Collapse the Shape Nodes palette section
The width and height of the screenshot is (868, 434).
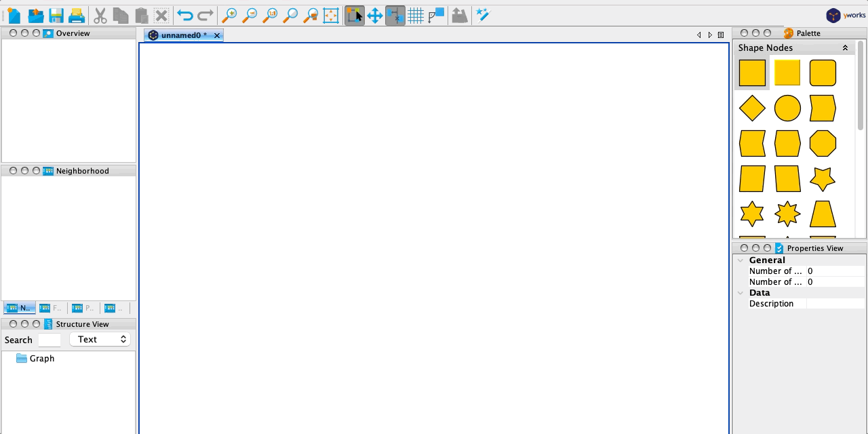click(x=845, y=48)
